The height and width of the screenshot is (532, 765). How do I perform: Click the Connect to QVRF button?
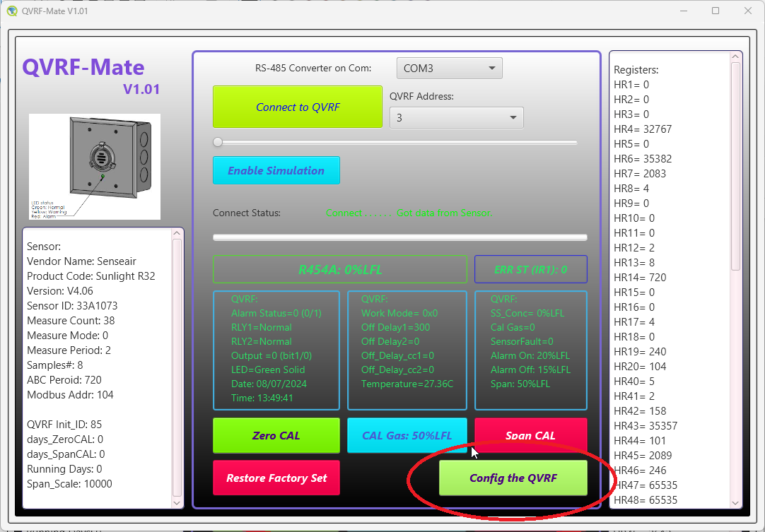tap(298, 107)
